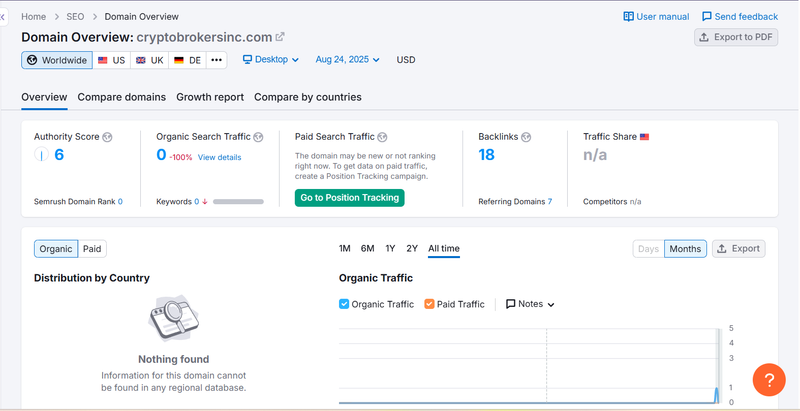
Task: Select the 6M time range
Action: [367, 248]
